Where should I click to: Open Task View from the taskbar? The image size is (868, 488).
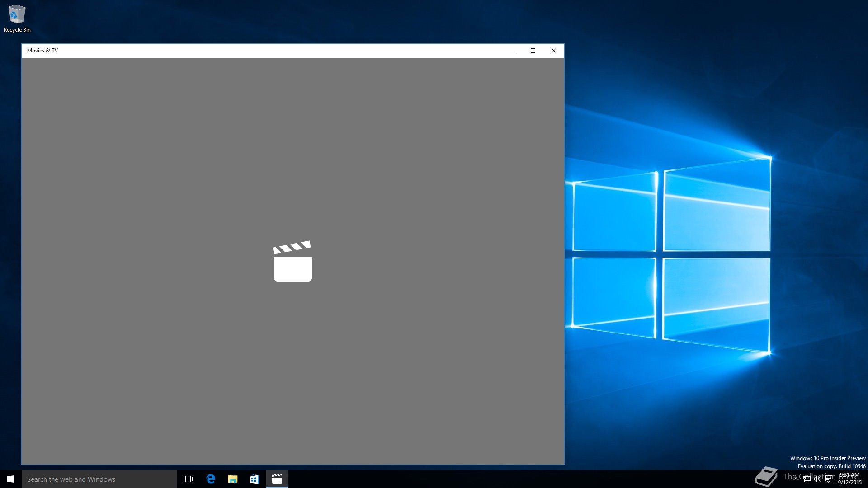pos(188,479)
